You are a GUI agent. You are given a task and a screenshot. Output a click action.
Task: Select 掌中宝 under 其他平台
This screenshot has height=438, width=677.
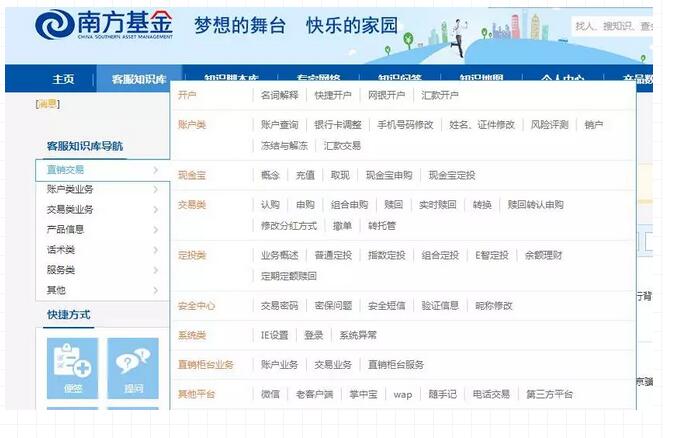(362, 395)
